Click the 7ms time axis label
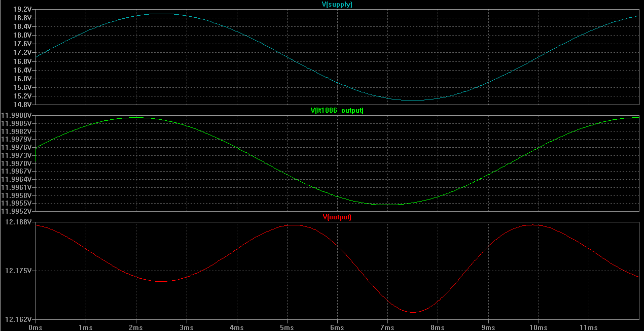Image resolution: width=644 pixels, height=331 pixels. tap(387, 327)
